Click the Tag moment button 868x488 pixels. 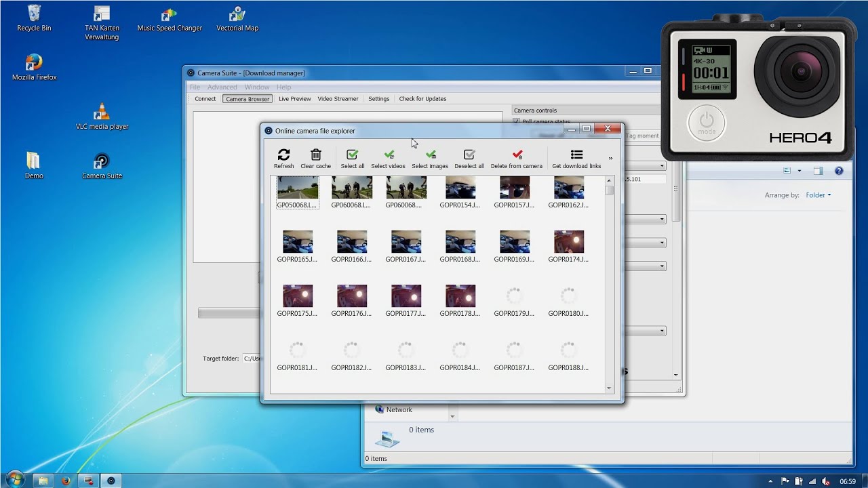coord(642,136)
